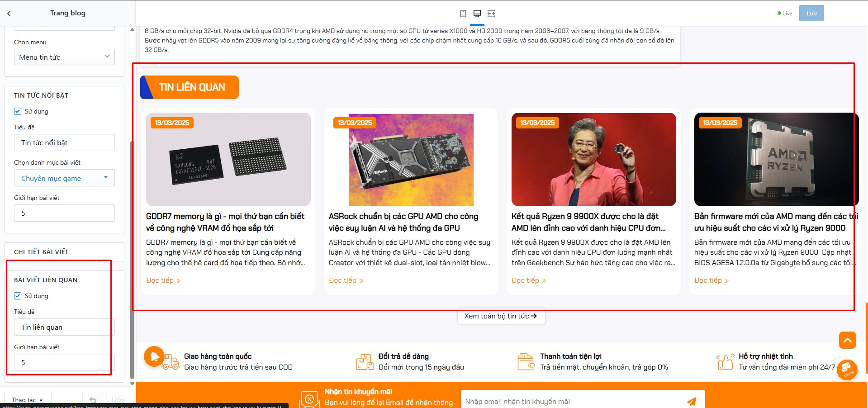Click the Xem toàn bộ tin tức button
This screenshot has width=868, height=408.
501,316
